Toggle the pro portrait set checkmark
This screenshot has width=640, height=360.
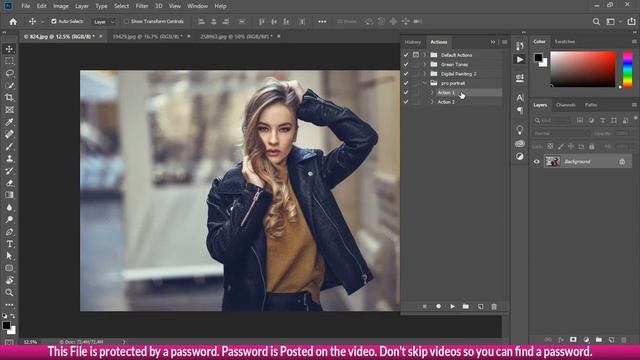tap(406, 83)
